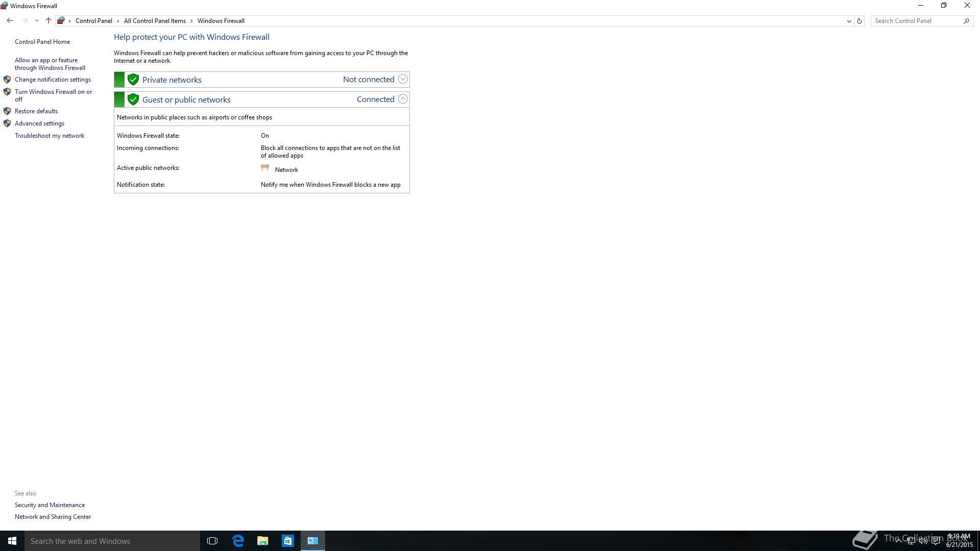Click Private networks green shield icon
The width and height of the screenshot is (980, 551).
tap(133, 80)
